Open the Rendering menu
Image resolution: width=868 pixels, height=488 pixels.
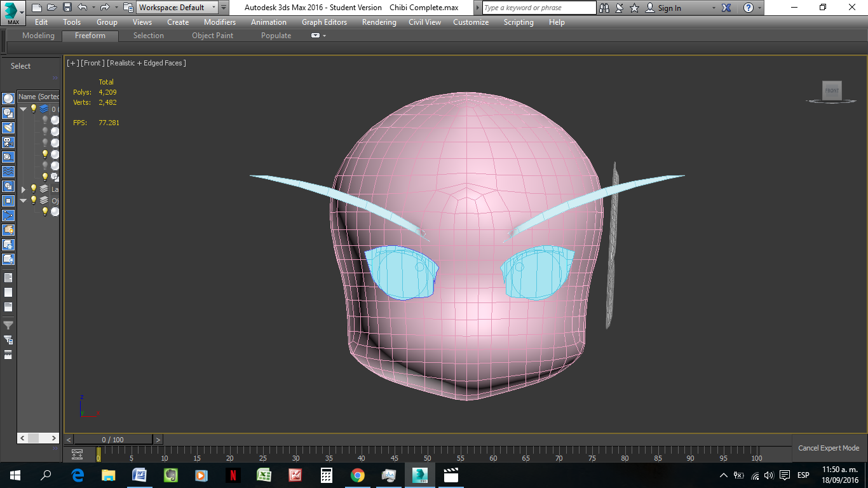click(x=379, y=22)
